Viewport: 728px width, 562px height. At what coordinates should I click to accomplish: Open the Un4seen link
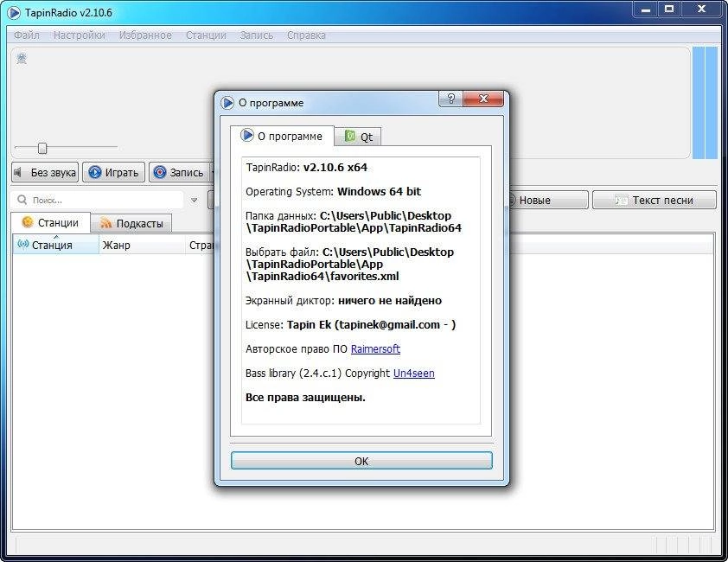coord(413,373)
